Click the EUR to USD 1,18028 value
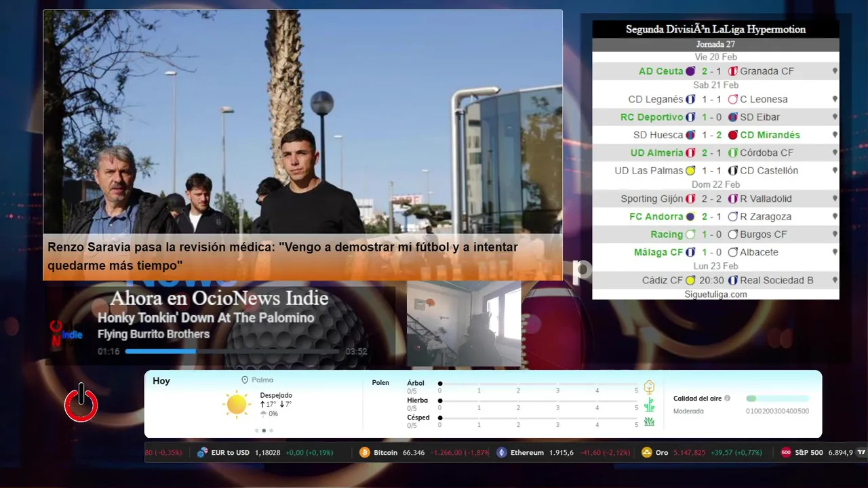Image resolution: width=868 pixels, height=488 pixels. point(267,452)
